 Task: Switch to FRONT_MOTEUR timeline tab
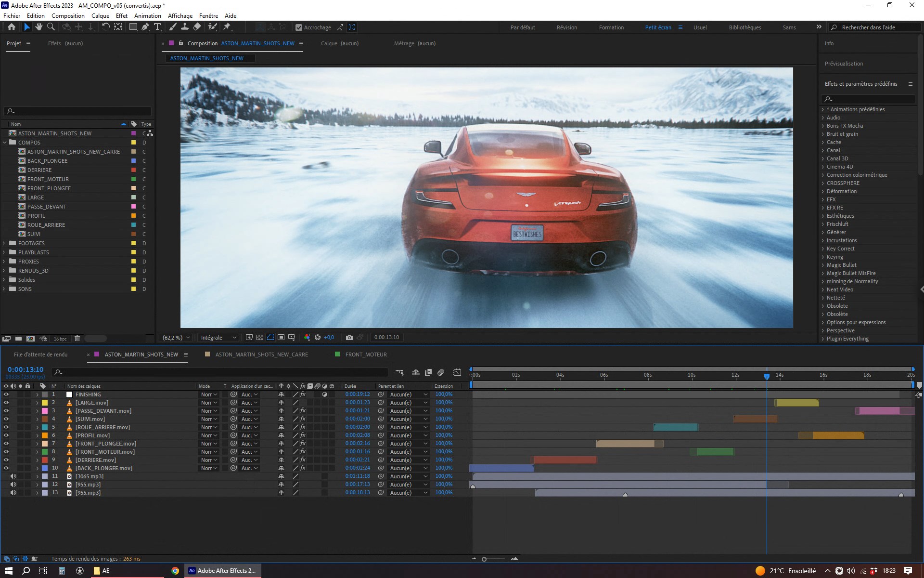[x=366, y=355]
